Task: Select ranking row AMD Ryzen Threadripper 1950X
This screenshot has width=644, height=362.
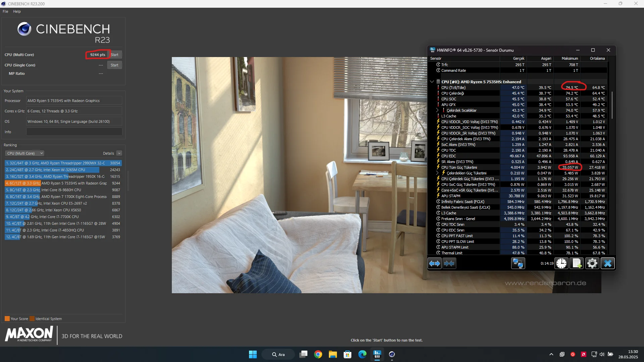Action: tap(63, 176)
